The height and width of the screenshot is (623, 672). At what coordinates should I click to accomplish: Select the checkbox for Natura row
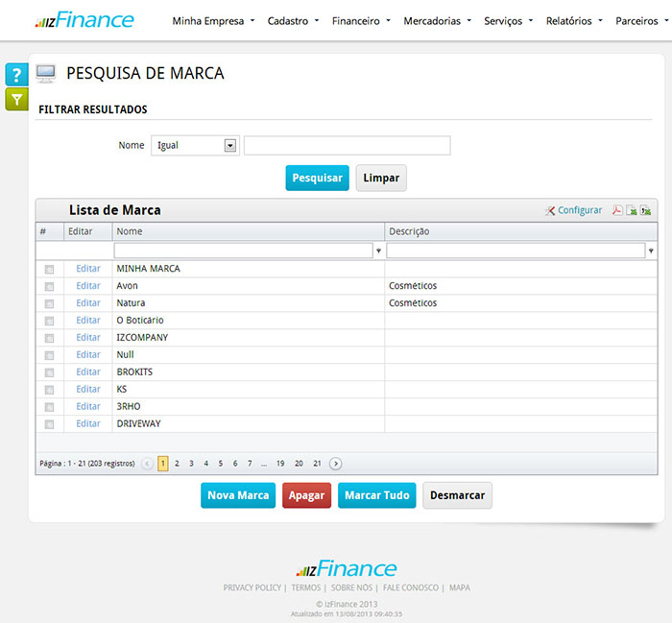(49, 303)
